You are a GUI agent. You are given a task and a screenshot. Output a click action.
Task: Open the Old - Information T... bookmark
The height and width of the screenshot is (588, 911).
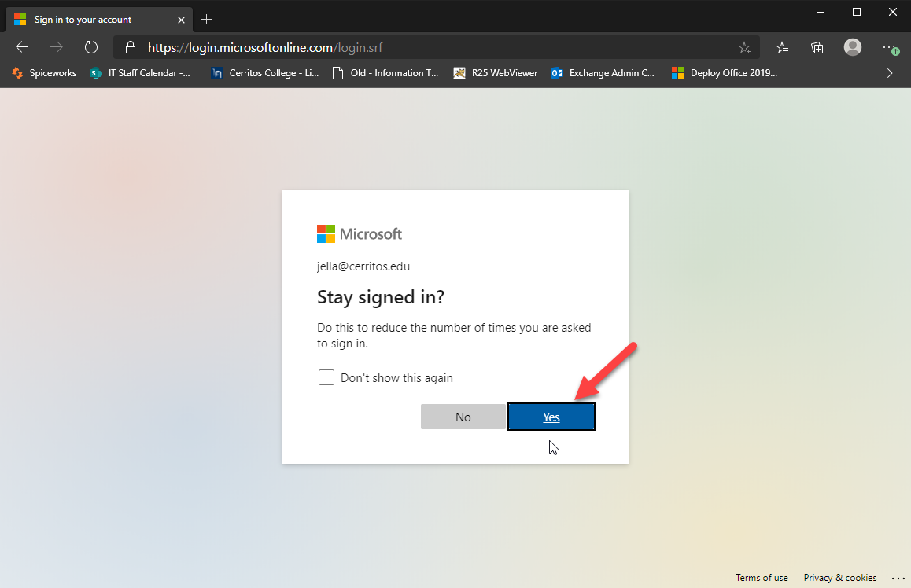[385, 73]
